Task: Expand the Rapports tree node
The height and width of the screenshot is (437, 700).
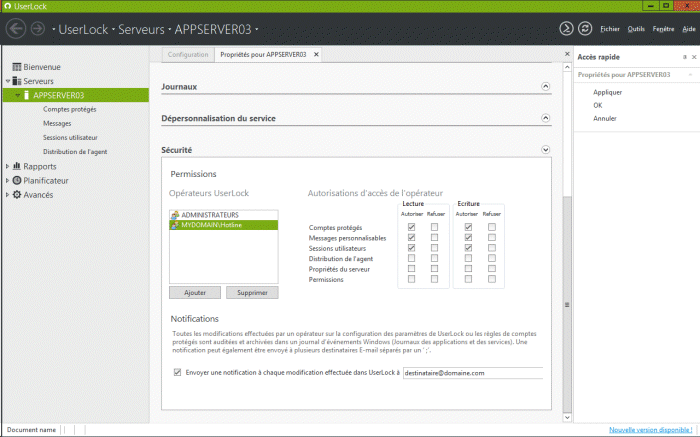Action: (7, 166)
